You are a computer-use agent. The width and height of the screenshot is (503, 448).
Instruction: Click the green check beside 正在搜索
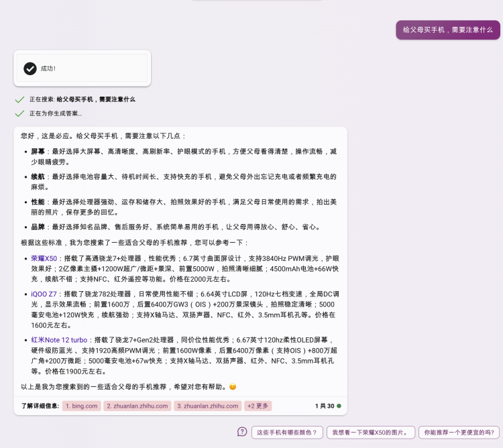click(x=19, y=99)
